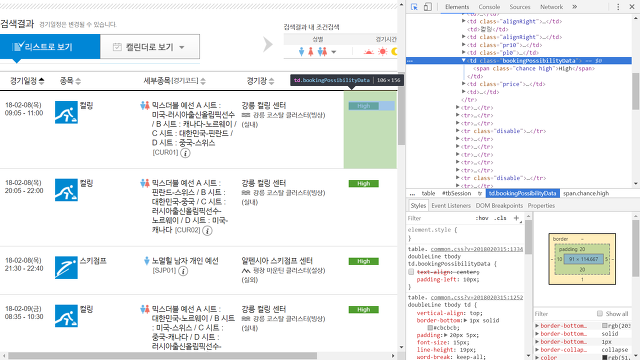Image resolution: width=640 pixels, height=360 pixels.
Task: Add new style rule with plus icon
Action: tap(516, 218)
